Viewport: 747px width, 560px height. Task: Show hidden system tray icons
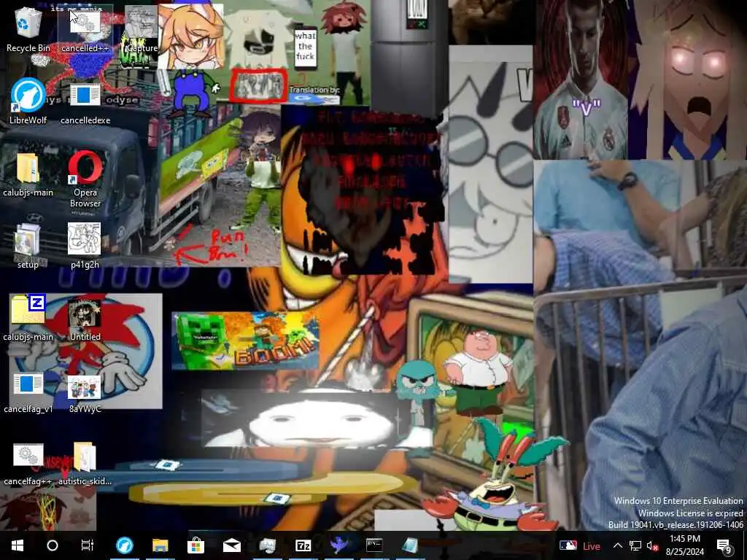[617, 545]
